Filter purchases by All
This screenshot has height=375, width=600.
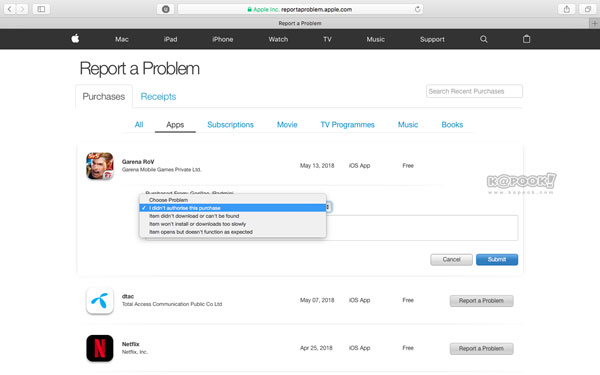pos(139,124)
